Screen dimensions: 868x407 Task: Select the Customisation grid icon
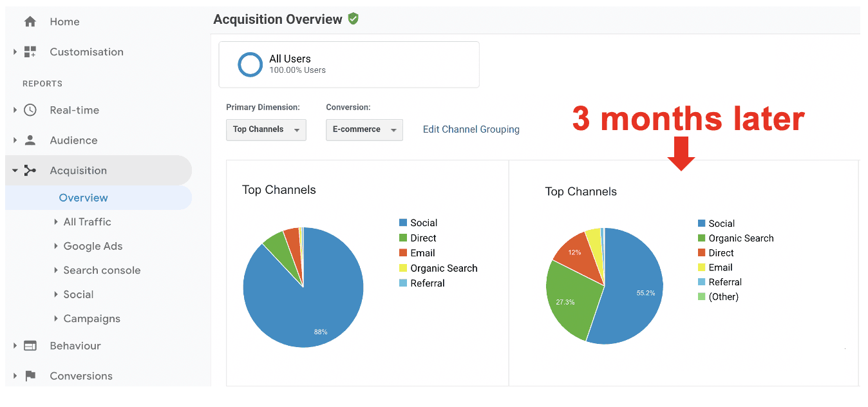pyautogui.click(x=30, y=52)
